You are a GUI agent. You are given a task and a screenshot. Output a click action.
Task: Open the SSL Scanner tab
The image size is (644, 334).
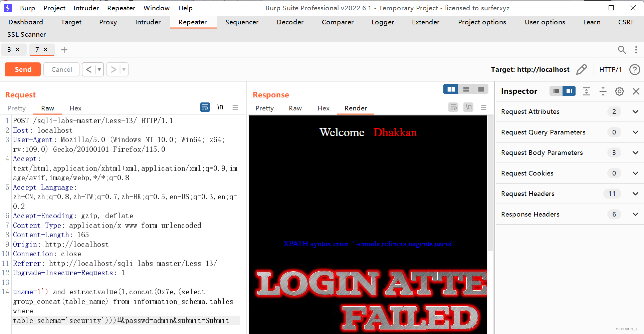click(x=26, y=34)
